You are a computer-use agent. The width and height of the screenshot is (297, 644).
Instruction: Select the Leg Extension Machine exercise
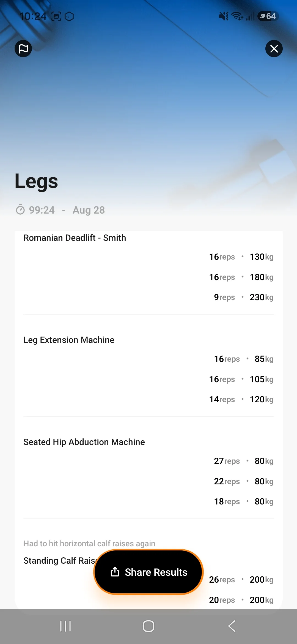pos(69,340)
